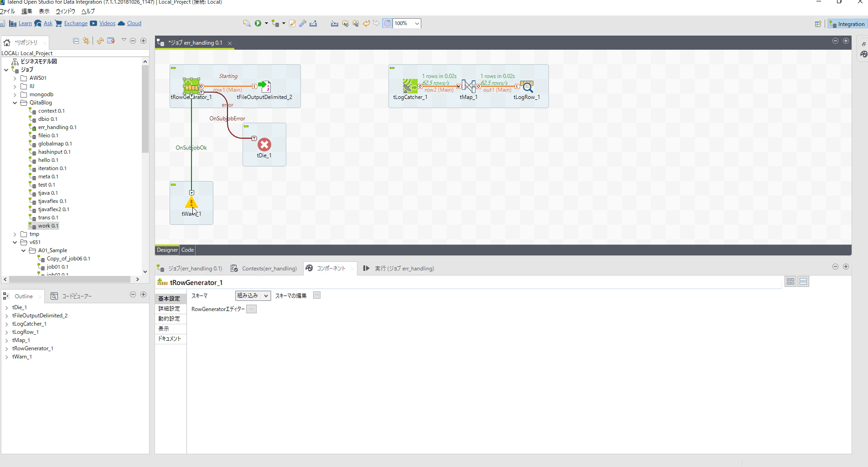Open the schema type 組み込み dropdown

(253, 296)
